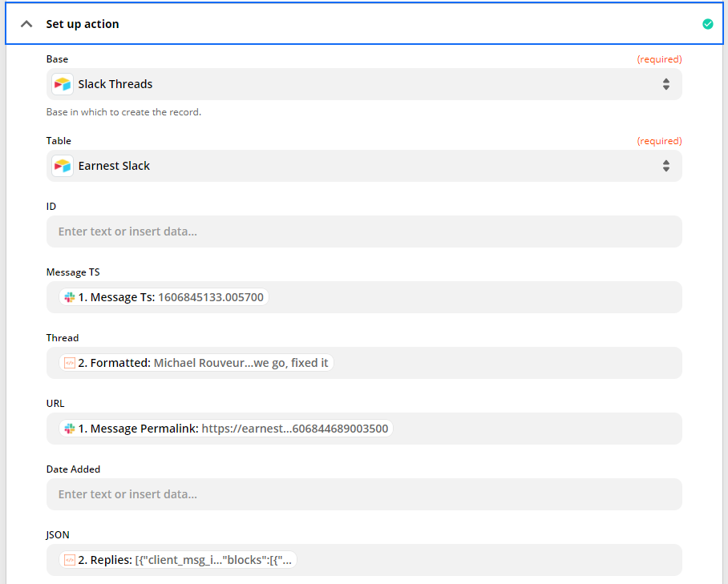This screenshot has height=584, width=728.
Task: Click the Table dropdown up-down arrows
Action: coord(666,166)
